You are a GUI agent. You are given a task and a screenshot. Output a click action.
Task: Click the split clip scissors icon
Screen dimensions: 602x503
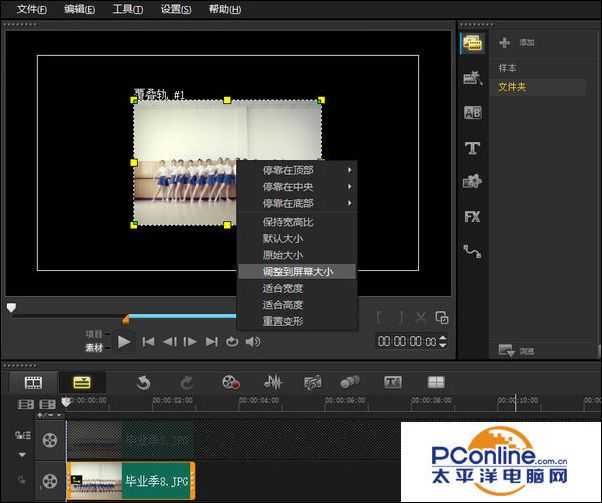[x=421, y=318]
